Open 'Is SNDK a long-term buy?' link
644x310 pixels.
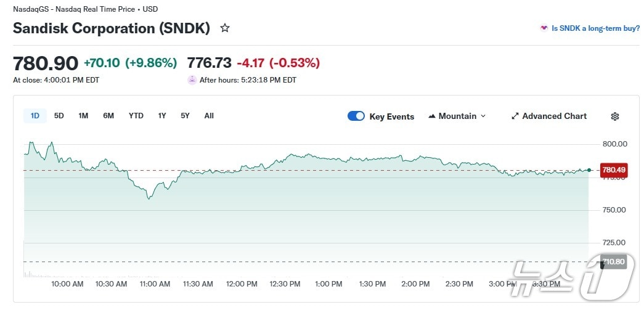595,28
